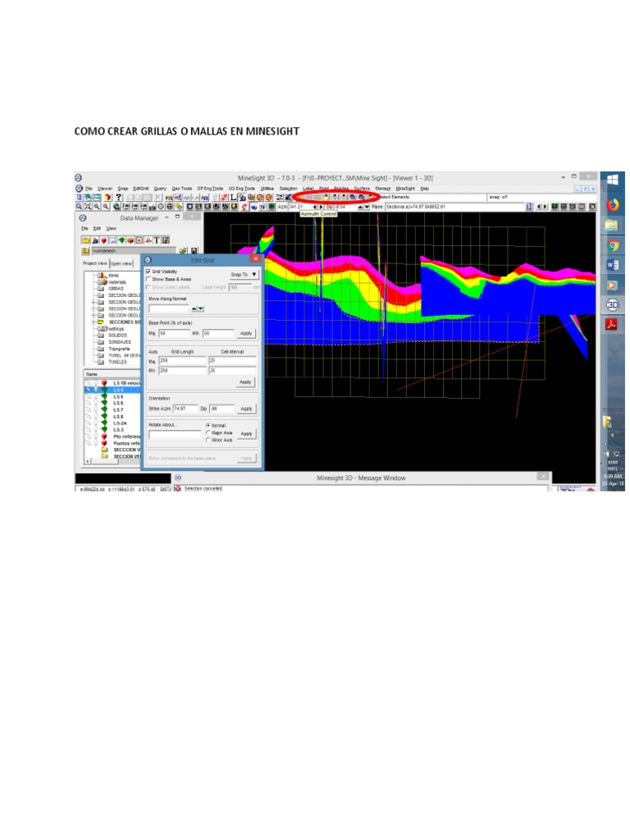
Task: Click the yellow folder icon in Data Manager toolbar
Action: pyautogui.click(x=85, y=240)
